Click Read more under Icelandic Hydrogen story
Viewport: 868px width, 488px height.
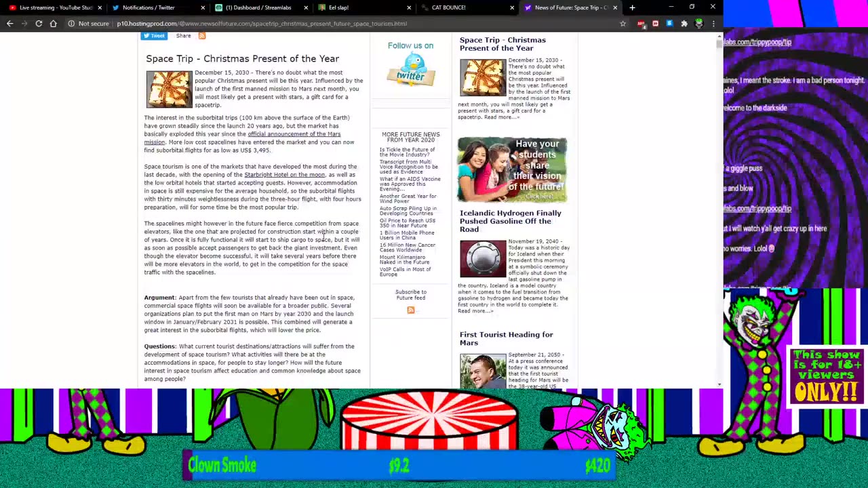tap(475, 311)
